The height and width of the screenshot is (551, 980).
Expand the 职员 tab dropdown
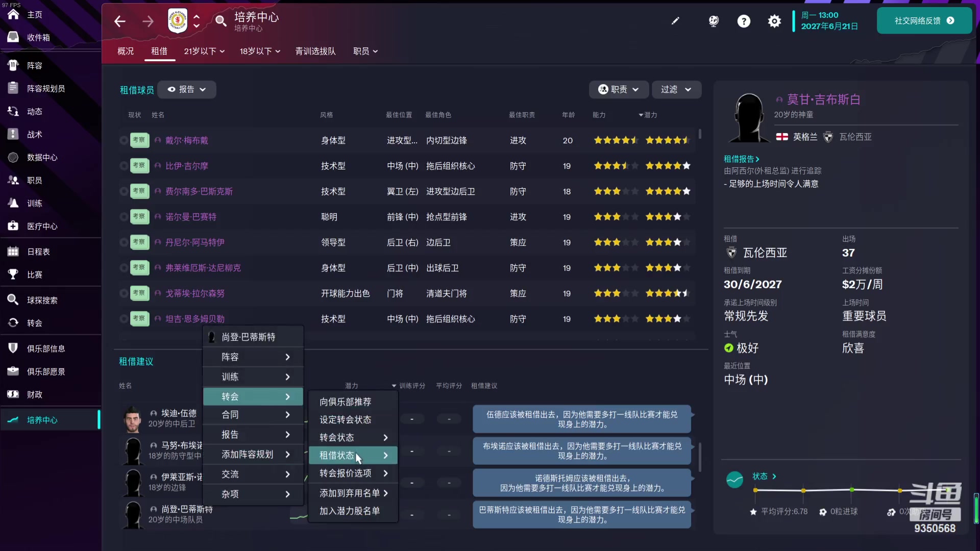(x=365, y=51)
